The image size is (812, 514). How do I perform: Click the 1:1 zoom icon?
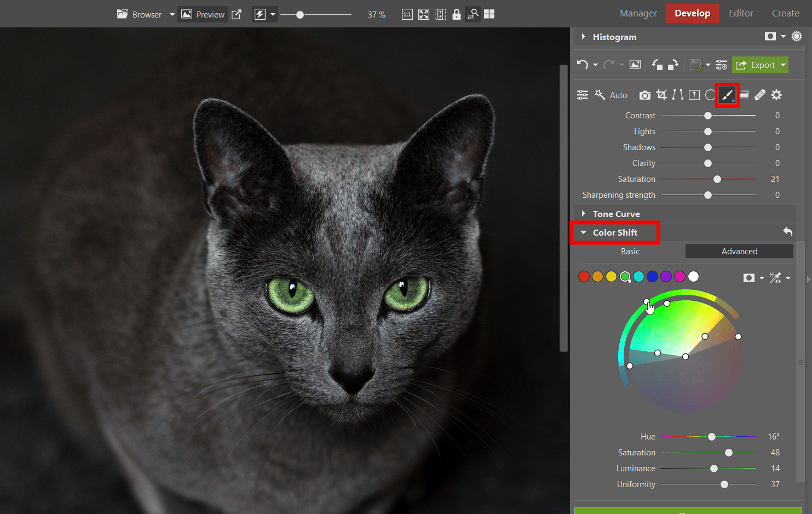point(407,14)
